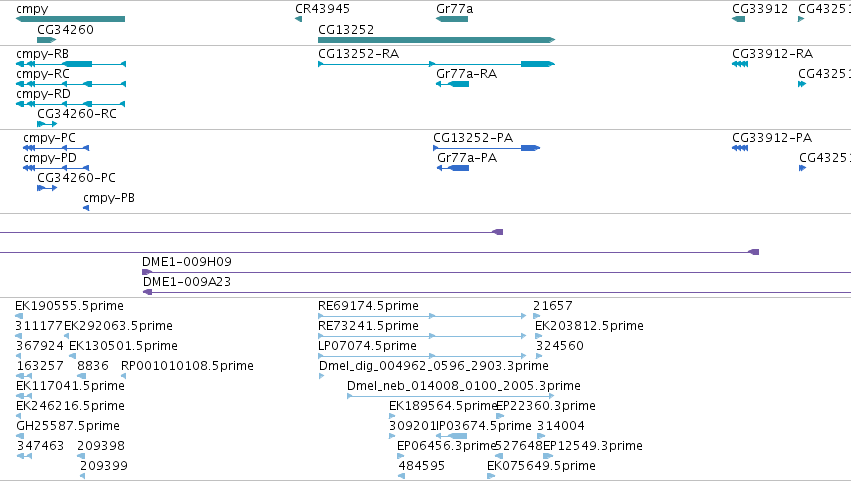Select the DME1-009A23 BAC line
Image resolution: width=851 pixels, height=481 pixels.
(497, 292)
